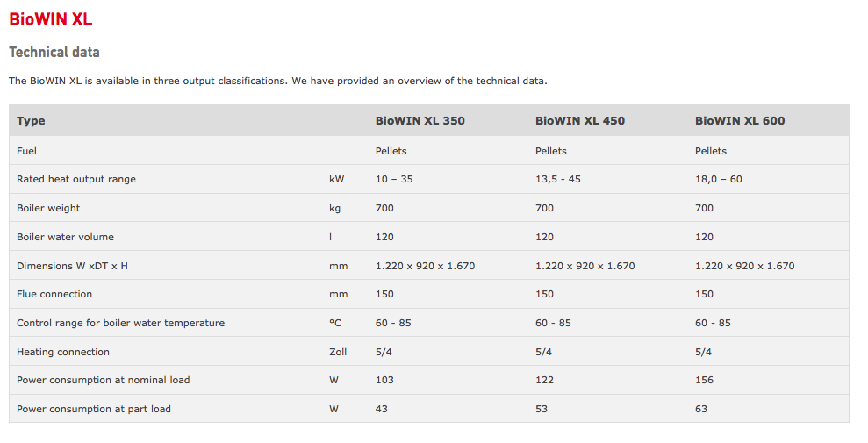Image resolution: width=868 pixels, height=443 pixels.
Task: Select the BioWIN XL 600 column header
Action: pyautogui.click(x=739, y=121)
